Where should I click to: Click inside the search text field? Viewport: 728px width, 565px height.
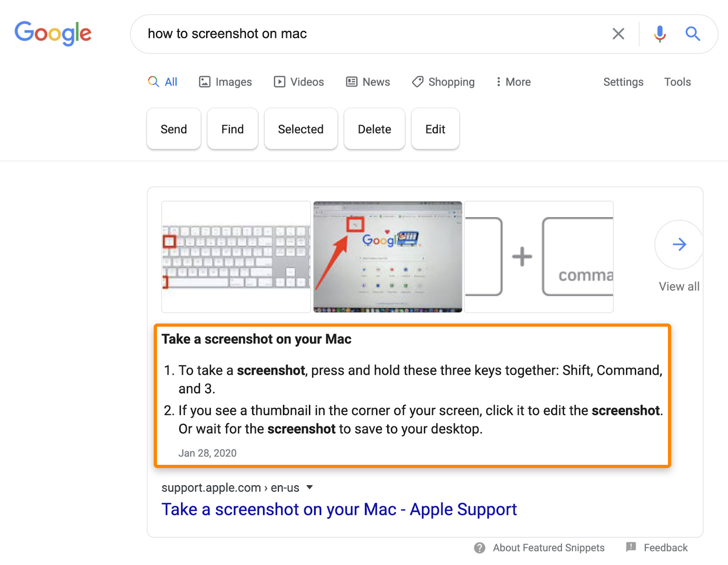click(x=364, y=34)
